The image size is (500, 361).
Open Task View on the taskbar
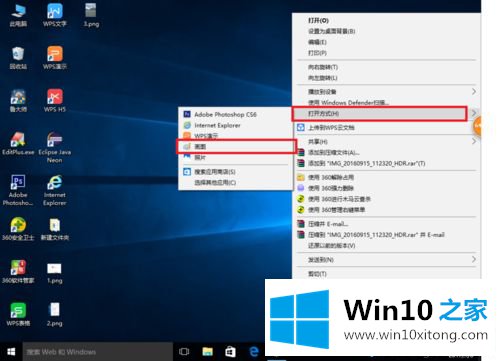tap(184, 352)
